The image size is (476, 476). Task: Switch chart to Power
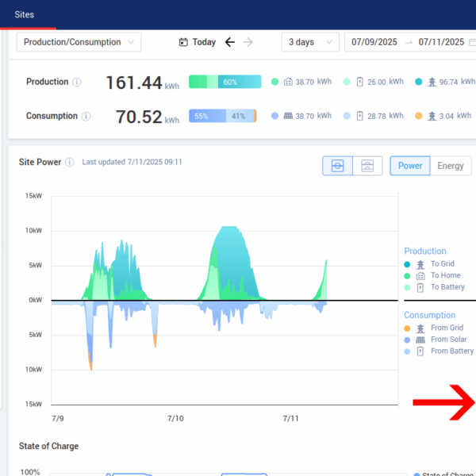(x=410, y=166)
